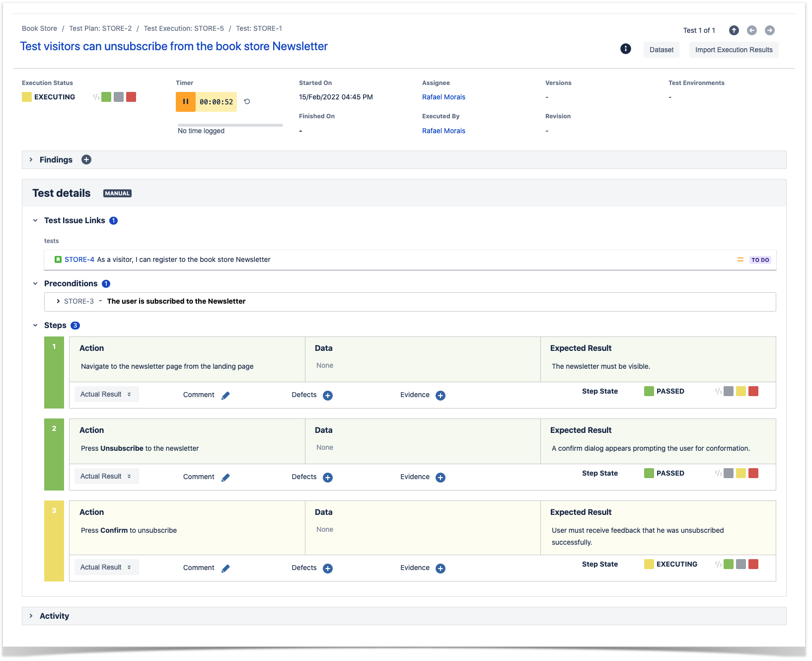Select step 1 number bar
The image size is (812, 661).
(54, 372)
